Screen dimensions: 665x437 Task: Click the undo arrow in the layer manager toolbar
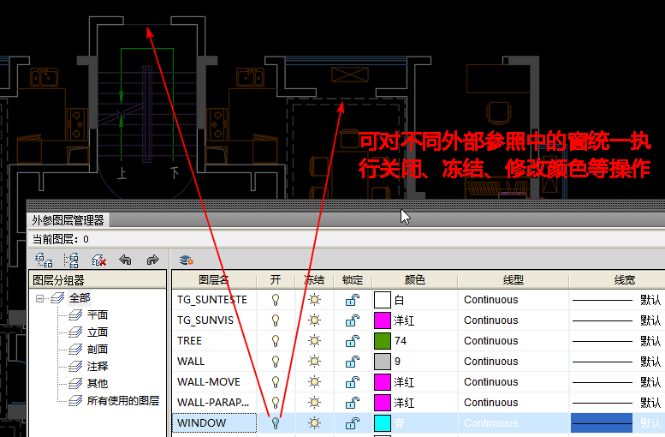(x=125, y=259)
